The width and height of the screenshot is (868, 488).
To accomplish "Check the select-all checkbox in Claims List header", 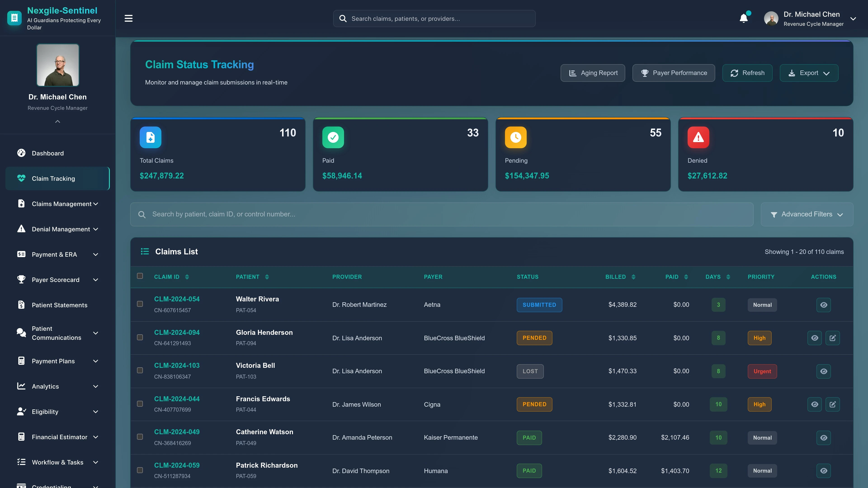I will tap(140, 276).
